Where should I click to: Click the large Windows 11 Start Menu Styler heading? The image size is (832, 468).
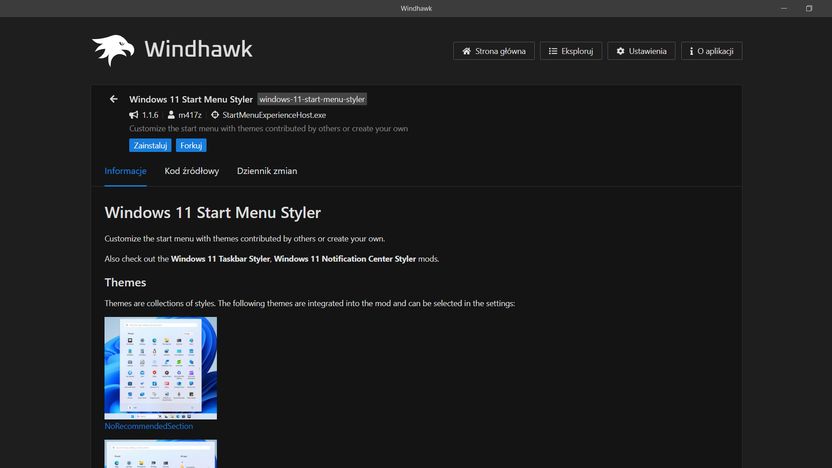[x=213, y=213]
